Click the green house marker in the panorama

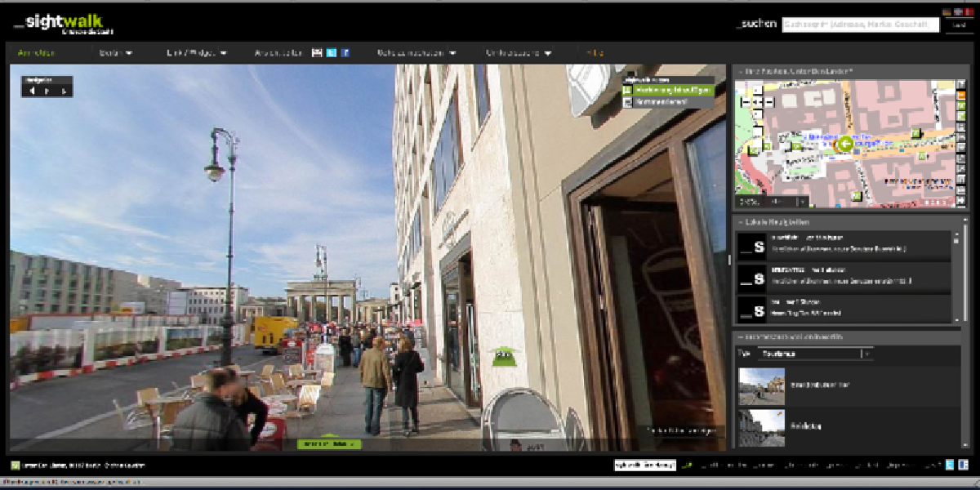click(505, 356)
